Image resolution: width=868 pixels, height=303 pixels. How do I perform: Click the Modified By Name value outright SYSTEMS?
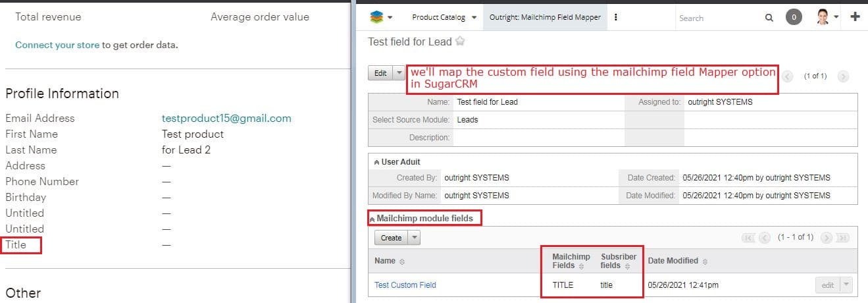[x=476, y=196]
